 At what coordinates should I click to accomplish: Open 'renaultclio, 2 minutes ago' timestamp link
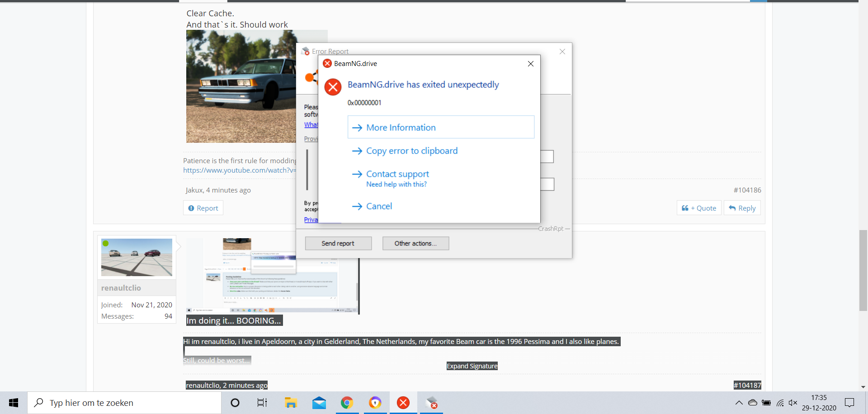(x=226, y=385)
